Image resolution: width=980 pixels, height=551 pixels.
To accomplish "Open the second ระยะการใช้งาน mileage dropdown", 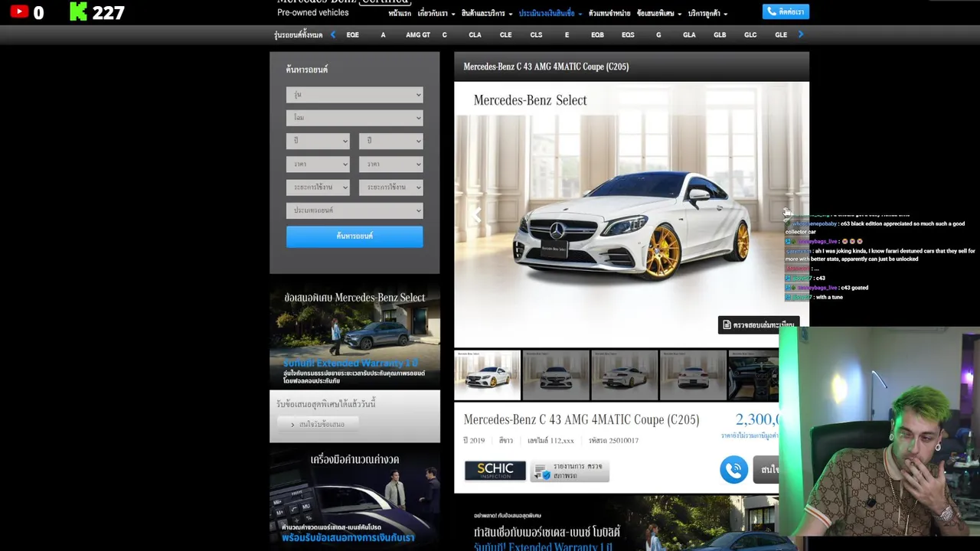I will [x=391, y=187].
